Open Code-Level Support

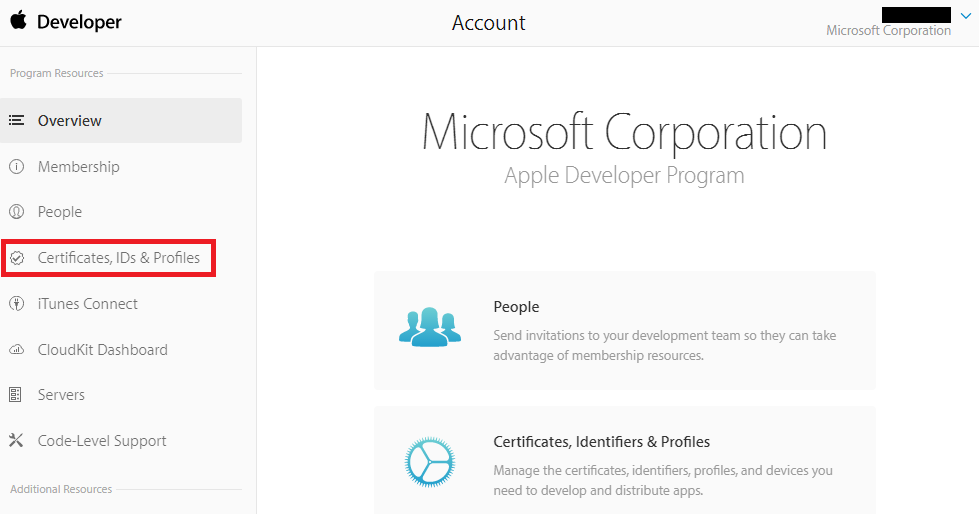pyautogui.click(x=102, y=441)
